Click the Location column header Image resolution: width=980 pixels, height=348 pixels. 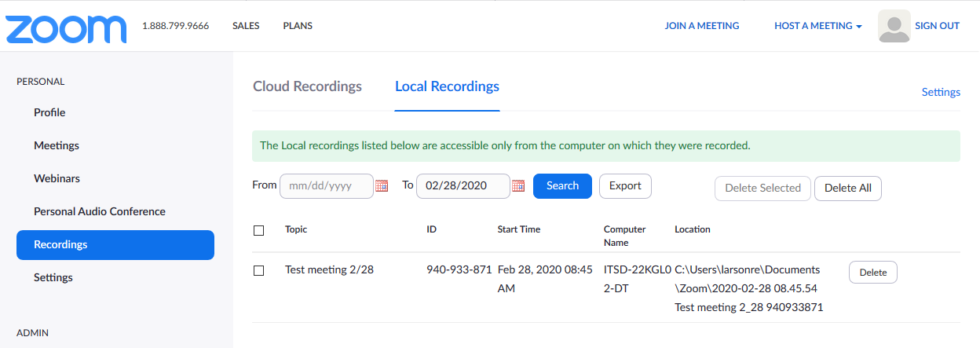click(x=693, y=229)
